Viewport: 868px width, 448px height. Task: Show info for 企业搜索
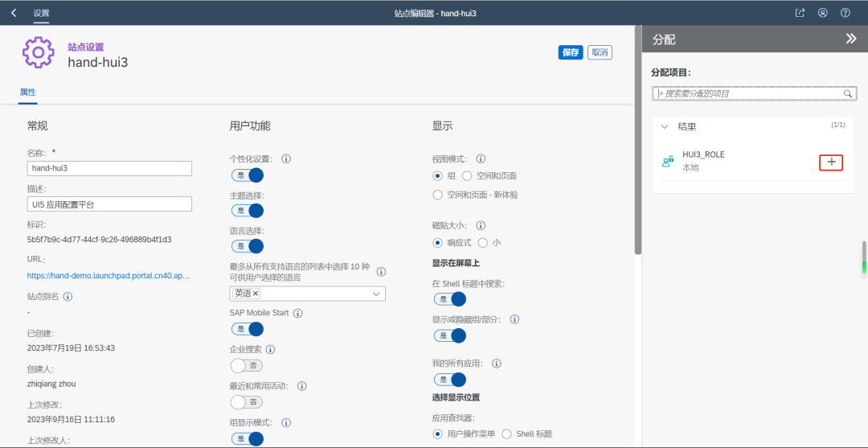click(x=271, y=349)
